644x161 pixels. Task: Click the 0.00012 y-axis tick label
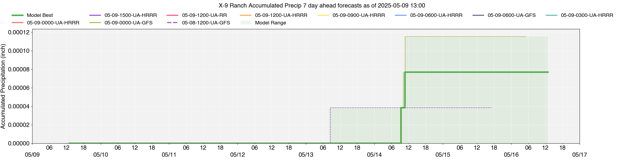[x=19, y=32]
